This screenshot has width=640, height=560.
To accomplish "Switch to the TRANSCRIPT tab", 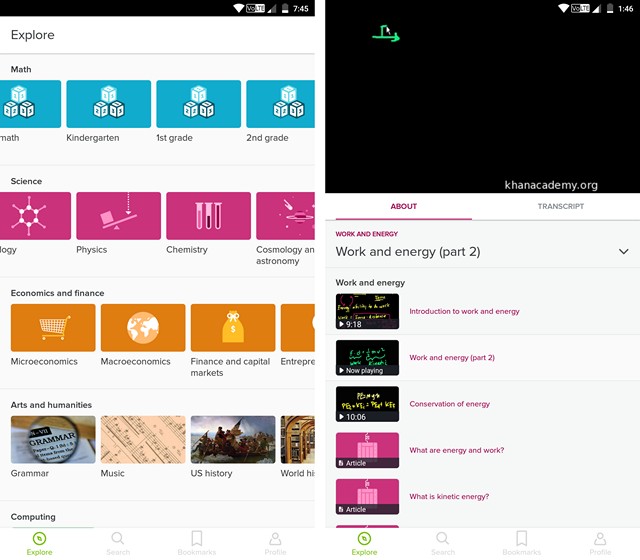I will (x=561, y=207).
